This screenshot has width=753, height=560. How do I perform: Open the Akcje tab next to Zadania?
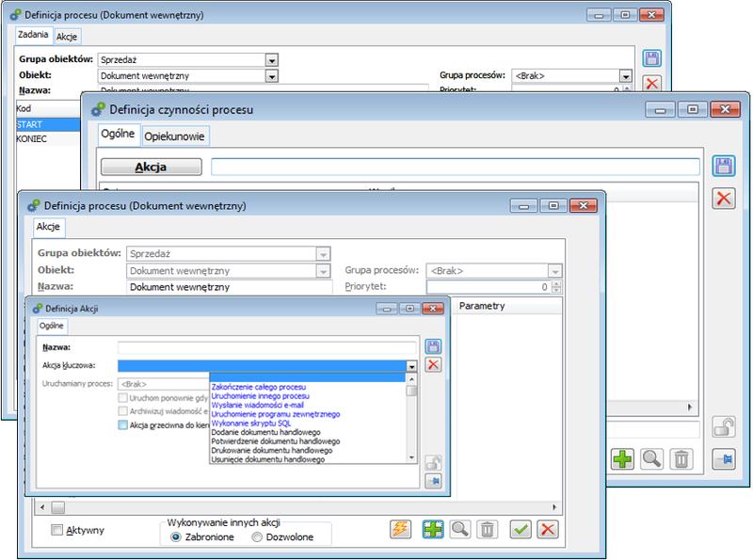pyautogui.click(x=67, y=36)
